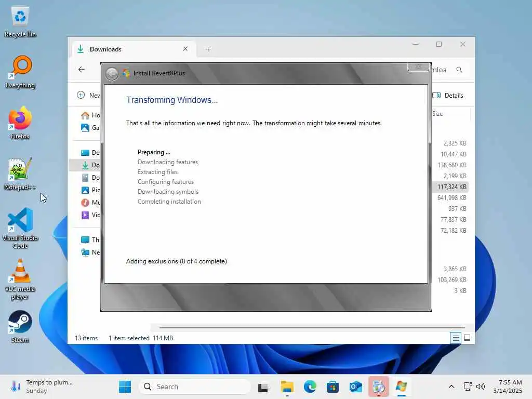Open the VLC media player desktop shortcut
Viewport: 532px width, 399px height.
tap(20, 279)
